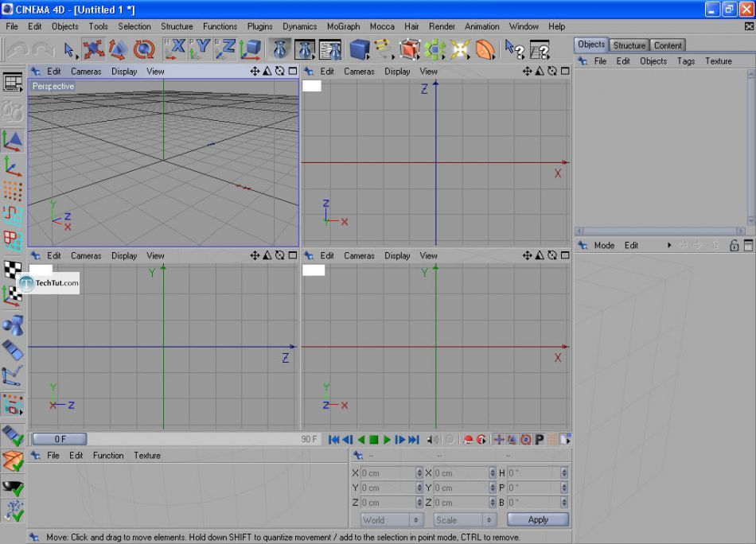The height and width of the screenshot is (544, 756).
Task: Open Material manager Texture menu
Action: click(x=147, y=456)
